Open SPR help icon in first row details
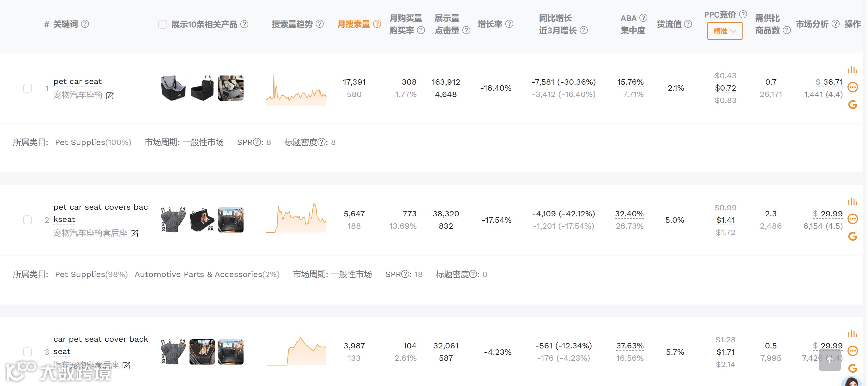868x386 pixels. coord(257,142)
